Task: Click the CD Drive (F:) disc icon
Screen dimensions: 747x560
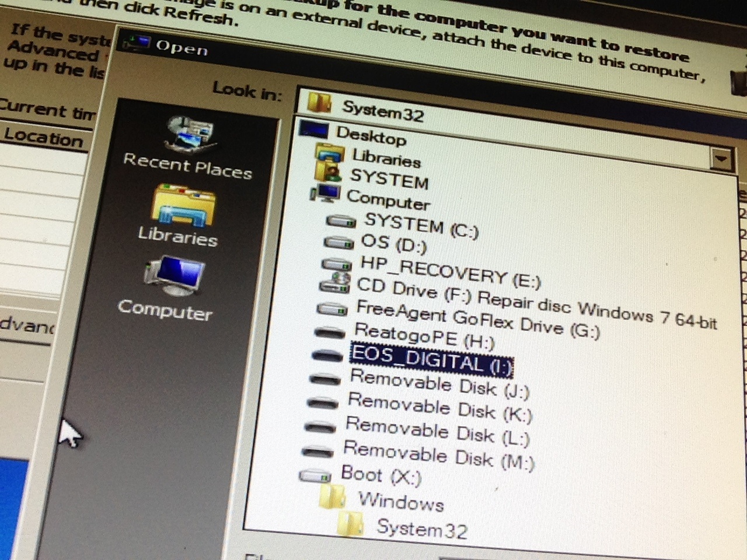Action: 334,283
